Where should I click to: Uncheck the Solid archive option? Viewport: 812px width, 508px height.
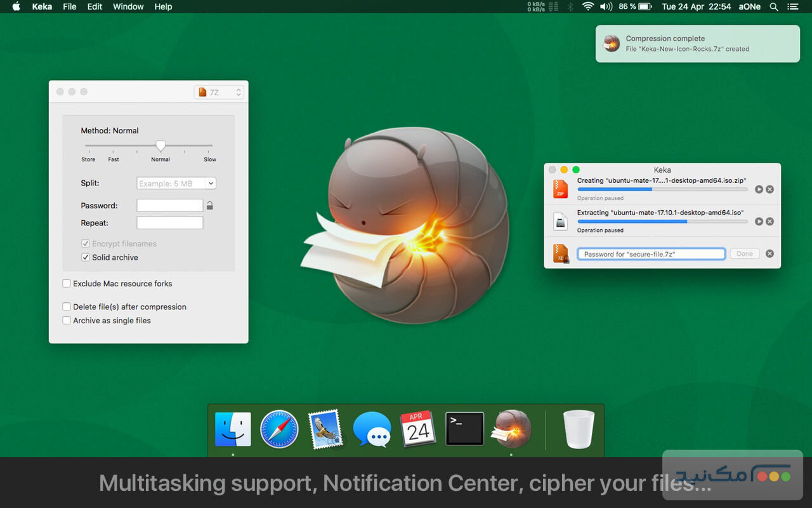pos(86,258)
